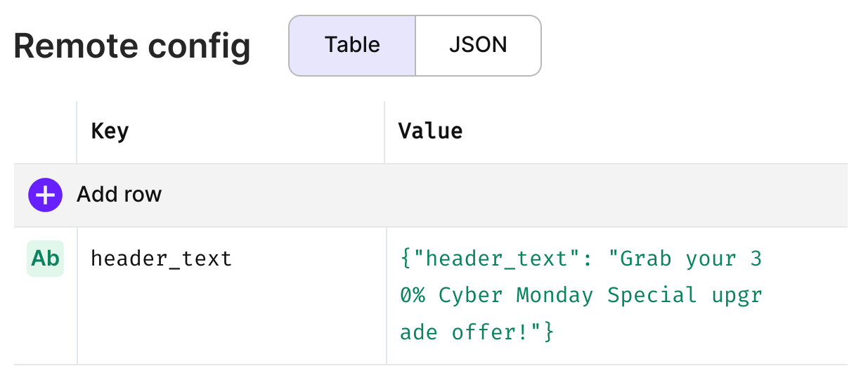Click the Value column header

(x=430, y=131)
